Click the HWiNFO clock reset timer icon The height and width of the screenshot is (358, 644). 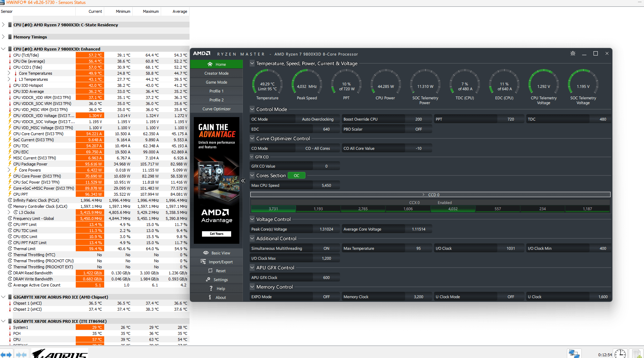click(620, 354)
